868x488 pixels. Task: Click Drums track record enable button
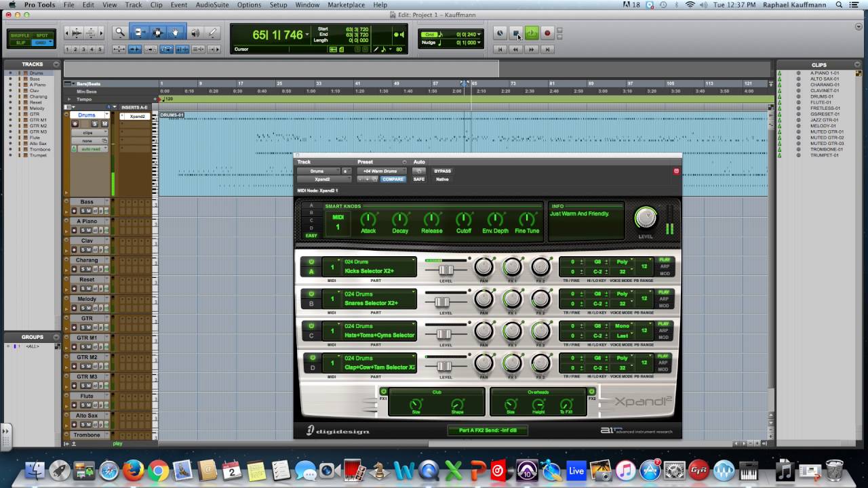(75, 123)
